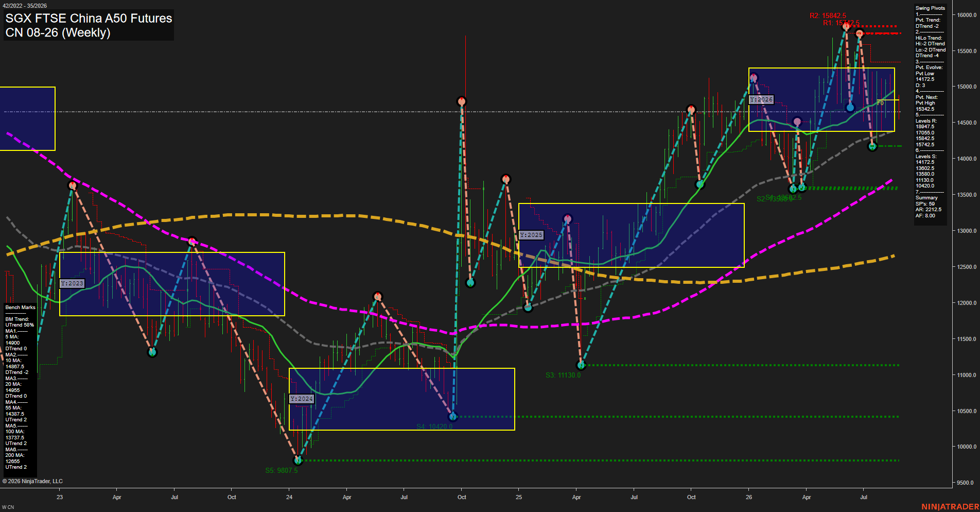
Task: Click the swing high pivot marker at R2 15842.5
Action: 846,26
